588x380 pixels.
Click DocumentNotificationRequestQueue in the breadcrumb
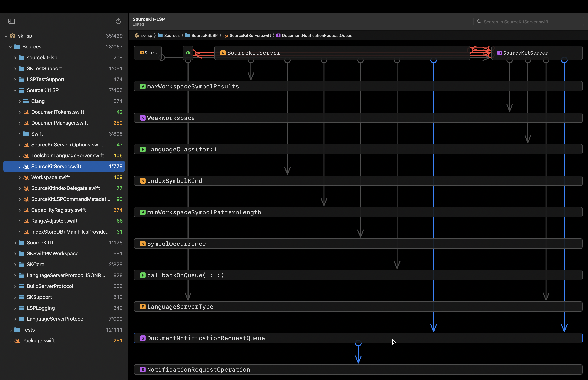[x=317, y=36]
